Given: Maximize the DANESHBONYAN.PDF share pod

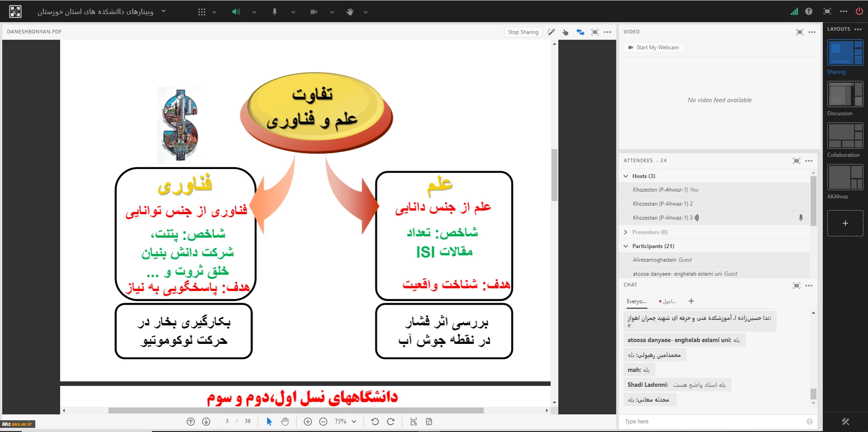Looking at the screenshot, I should [595, 32].
